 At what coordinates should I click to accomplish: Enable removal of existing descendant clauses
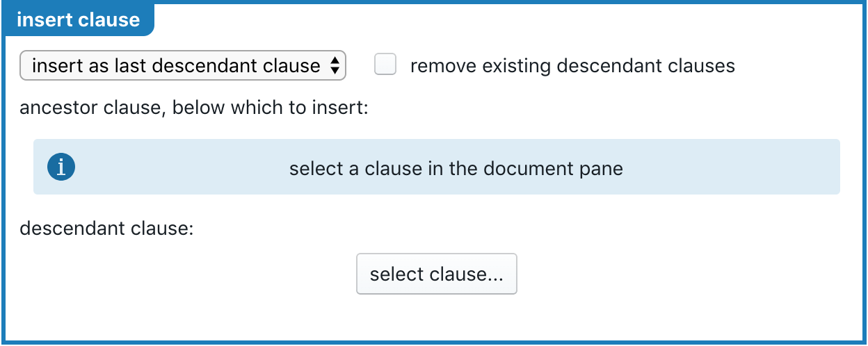(385, 65)
